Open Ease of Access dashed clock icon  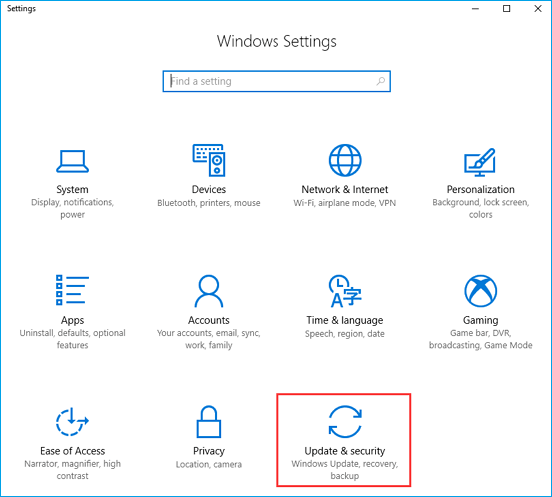pyautogui.click(x=72, y=422)
